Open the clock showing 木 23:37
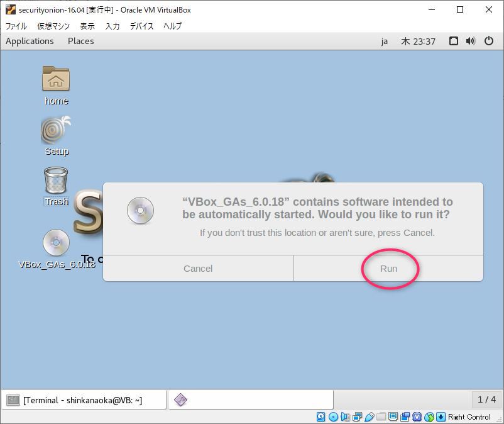Image resolution: width=504 pixels, height=424 pixels. pos(418,42)
